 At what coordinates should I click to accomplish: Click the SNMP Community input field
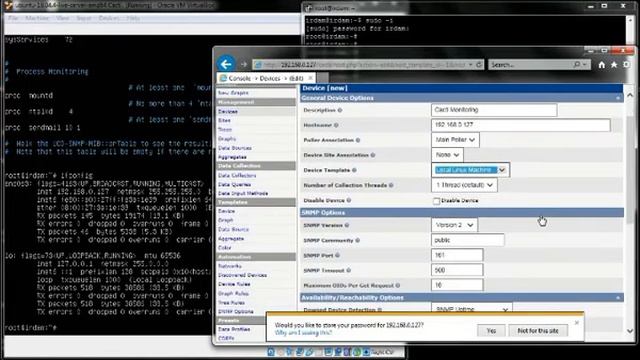[468, 240]
